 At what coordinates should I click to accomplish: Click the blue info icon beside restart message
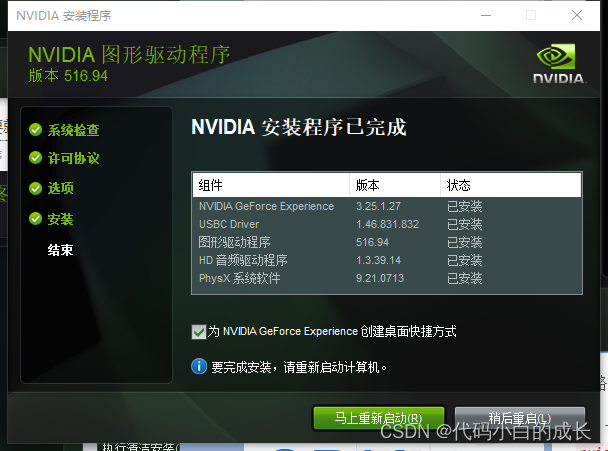[199, 366]
